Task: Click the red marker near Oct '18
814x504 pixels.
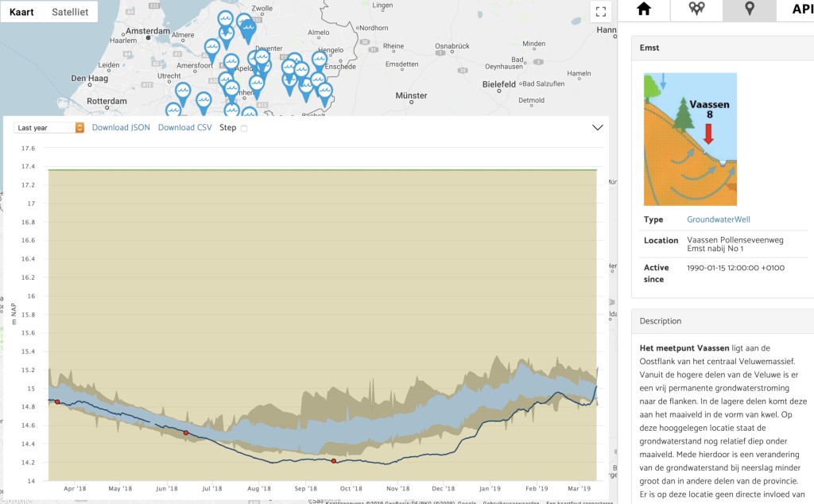Action: (x=334, y=461)
